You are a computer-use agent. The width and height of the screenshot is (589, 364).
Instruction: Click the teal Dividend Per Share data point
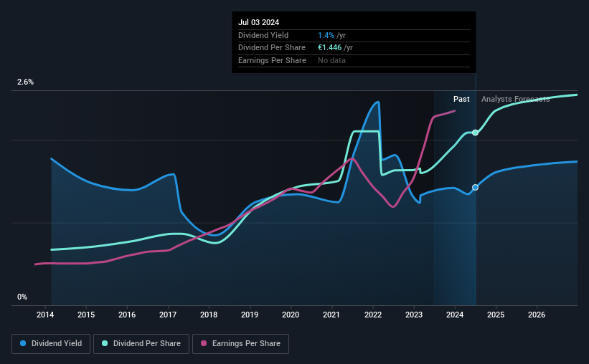(x=475, y=133)
